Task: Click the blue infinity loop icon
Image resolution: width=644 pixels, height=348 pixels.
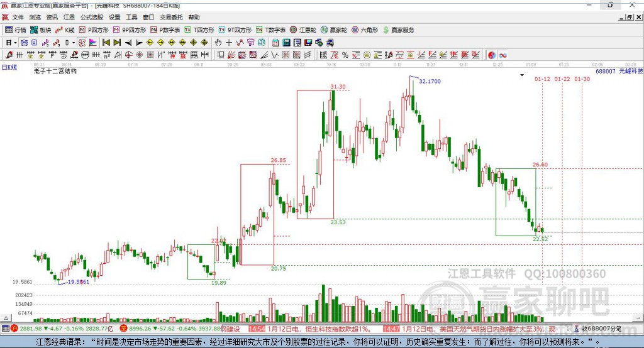Action: click(502, 55)
